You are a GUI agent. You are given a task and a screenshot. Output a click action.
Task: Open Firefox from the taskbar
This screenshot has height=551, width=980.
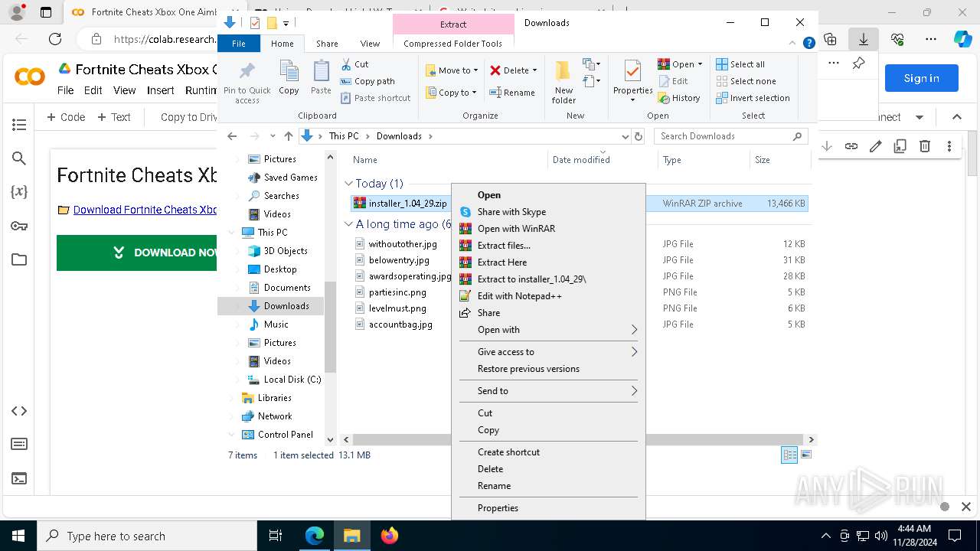(x=390, y=536)
